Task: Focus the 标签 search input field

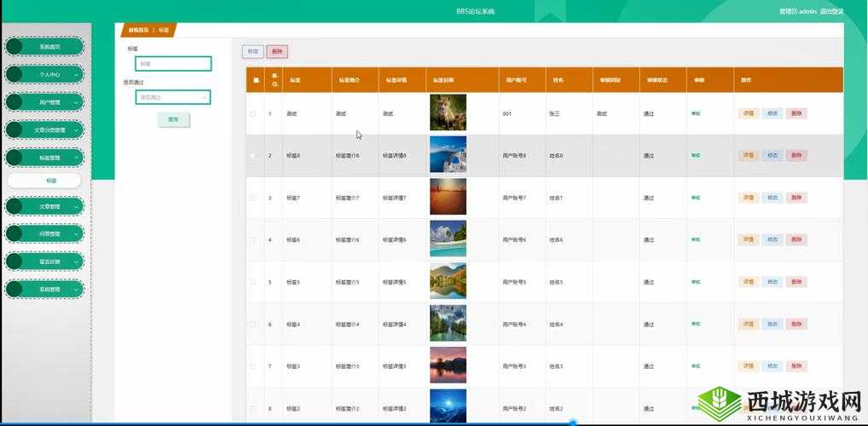Action: pos(173,63)
